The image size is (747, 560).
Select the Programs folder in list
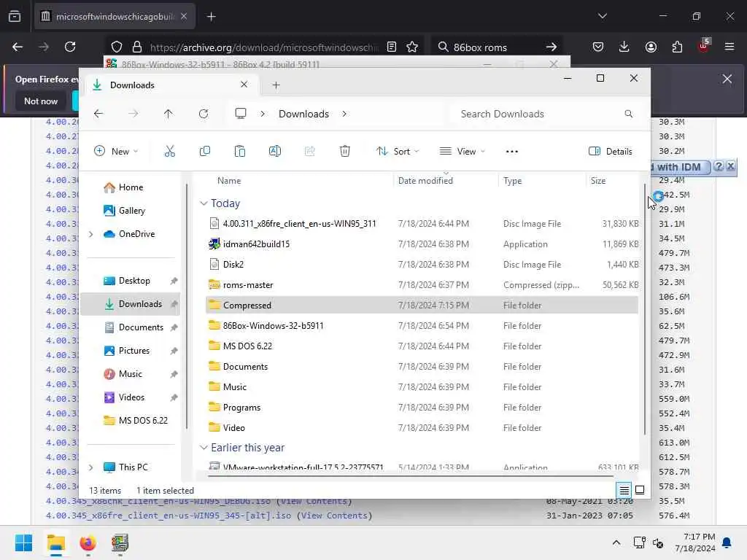click(422, 407)
